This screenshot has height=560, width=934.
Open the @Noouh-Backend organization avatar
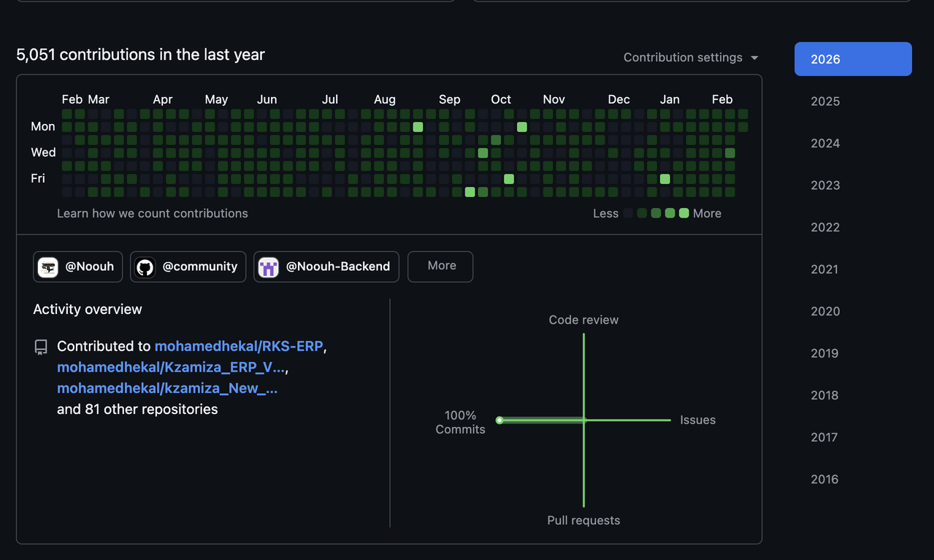[268, 266]
